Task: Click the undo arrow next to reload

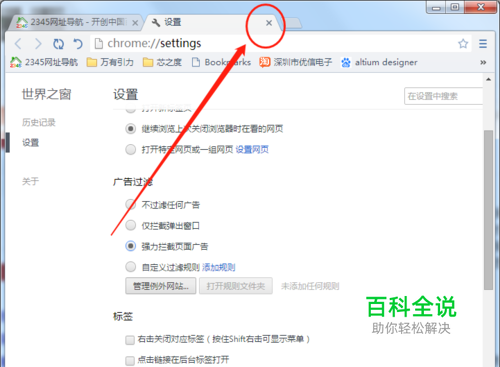Action: point(78,44)
